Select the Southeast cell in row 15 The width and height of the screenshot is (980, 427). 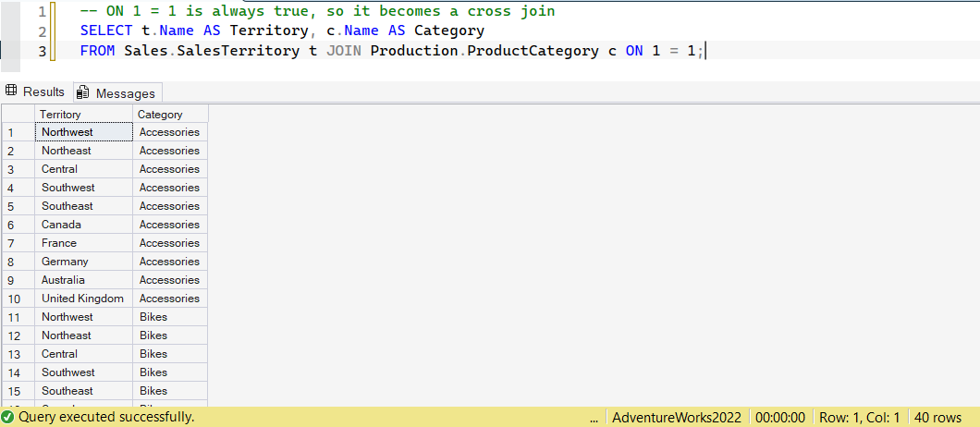(84, 391)
